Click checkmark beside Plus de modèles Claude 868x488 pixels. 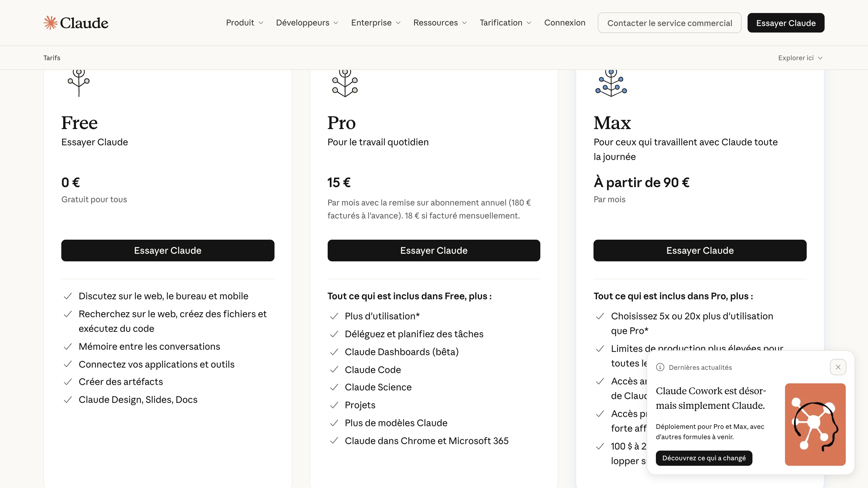334,423
